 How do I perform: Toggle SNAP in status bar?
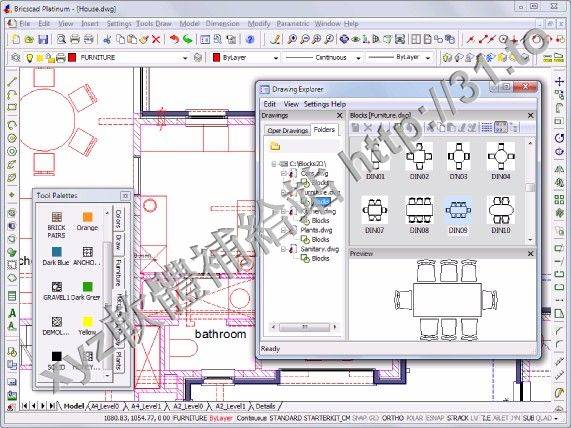(x=360, y=418)
